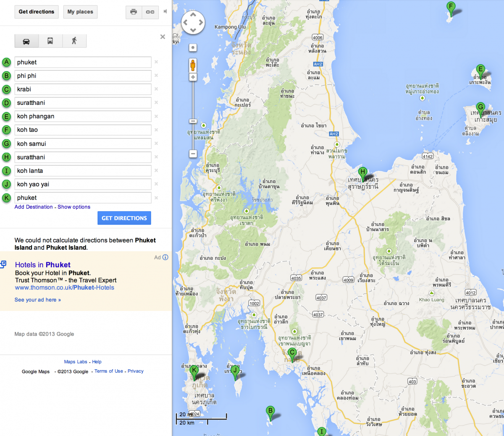Select walking mode icon
This screenshot has height=436, width=504.
[x=74, y=41]
